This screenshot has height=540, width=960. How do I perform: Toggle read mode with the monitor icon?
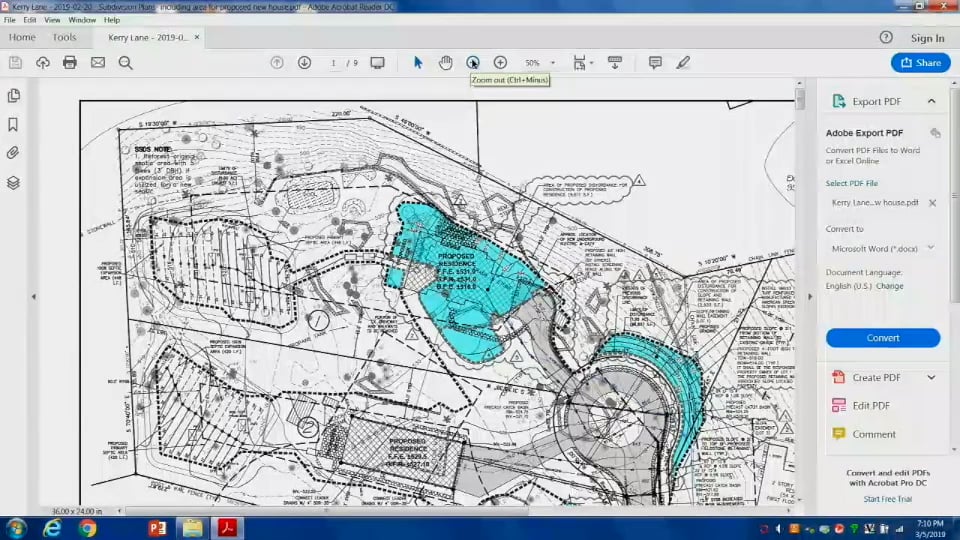[377, 62]
